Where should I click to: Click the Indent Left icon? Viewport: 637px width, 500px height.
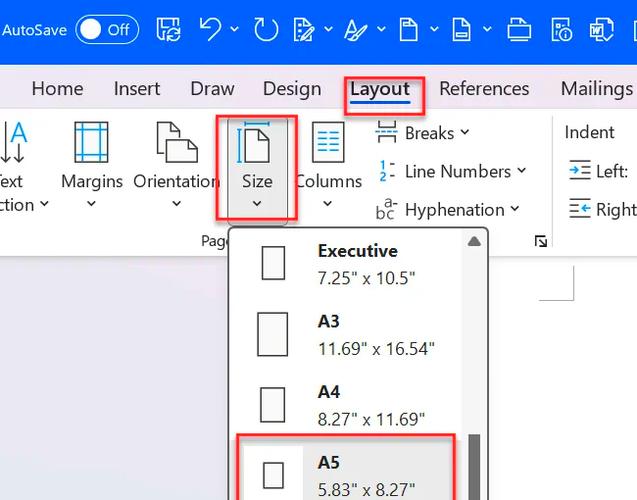[580, 170]
